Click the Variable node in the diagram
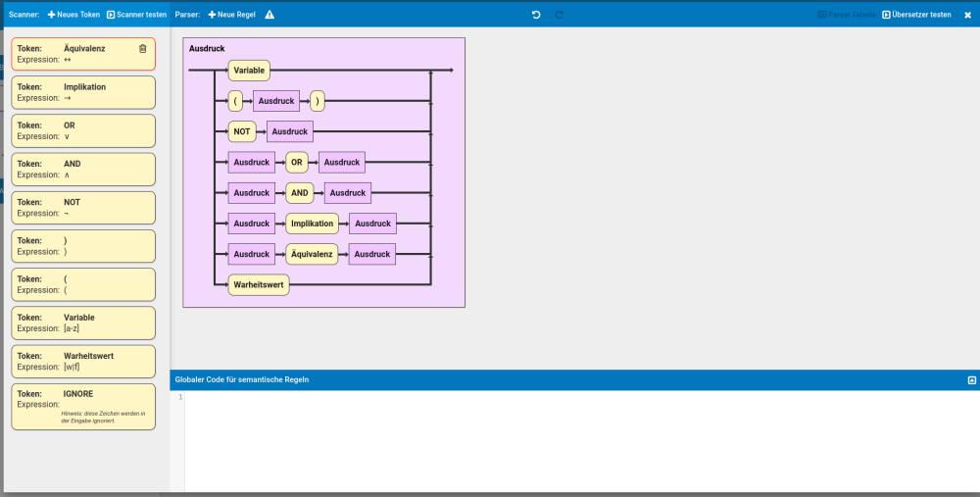Image resolution: width=980 pixels, height=497 pixels. [x=249, y=71]
